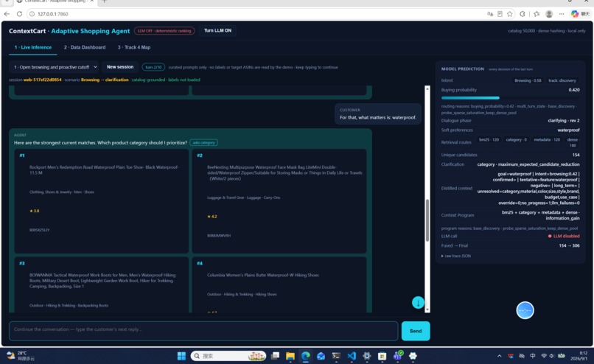This screenshot has height=364, width=594.
Task: Open Visual Studio Code from the taskbar
Action: tap(352, 356)
